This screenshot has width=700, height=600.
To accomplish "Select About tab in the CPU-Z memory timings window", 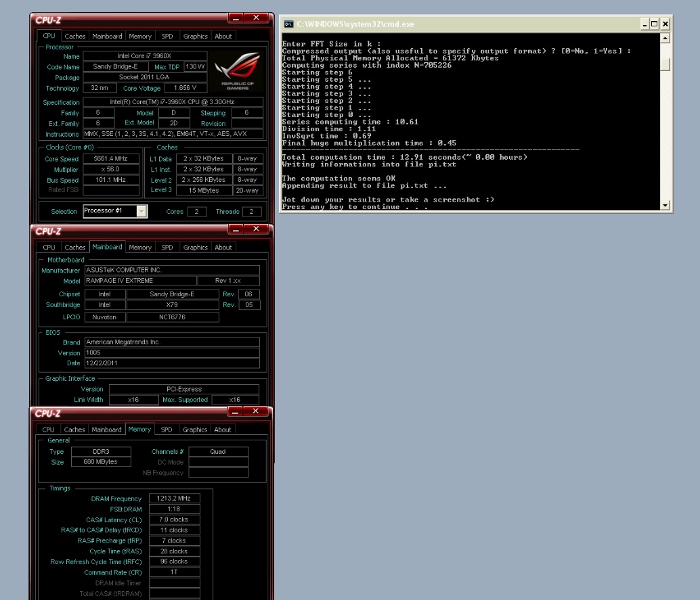I will pyautogui.click(x=223, y=430).
